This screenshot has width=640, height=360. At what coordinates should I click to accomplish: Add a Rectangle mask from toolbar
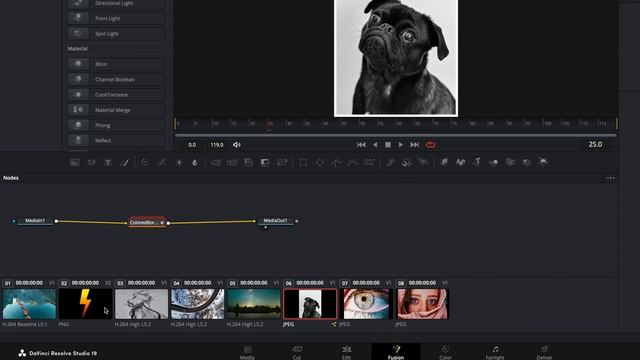pyautogui.click(x=303, y=162)
